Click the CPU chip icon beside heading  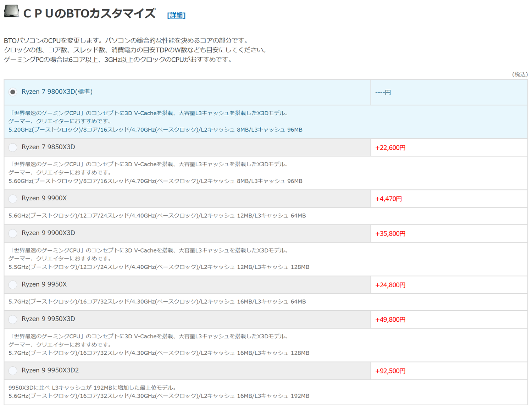[11, 11]
